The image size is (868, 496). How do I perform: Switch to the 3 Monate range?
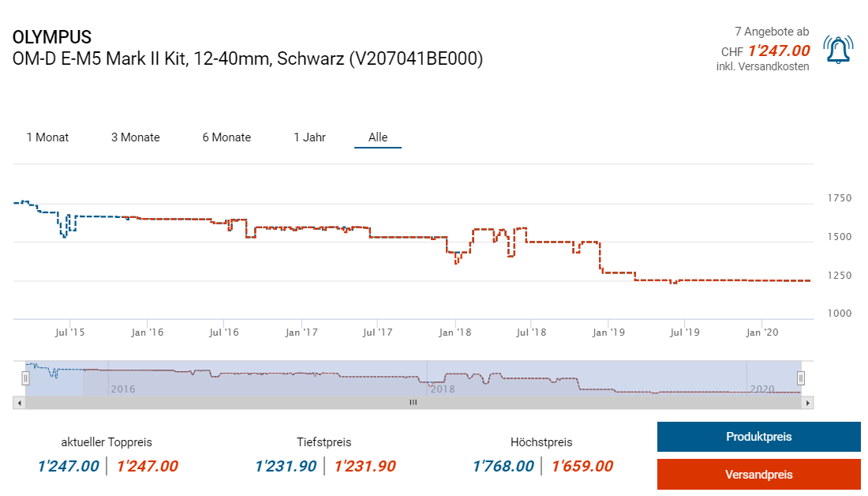coord(135,137)
